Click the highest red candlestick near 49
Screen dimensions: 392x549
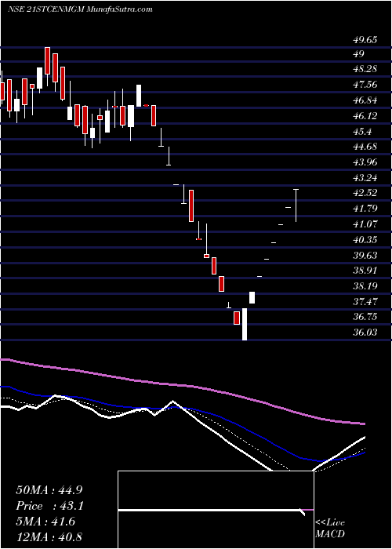[47, 60]
